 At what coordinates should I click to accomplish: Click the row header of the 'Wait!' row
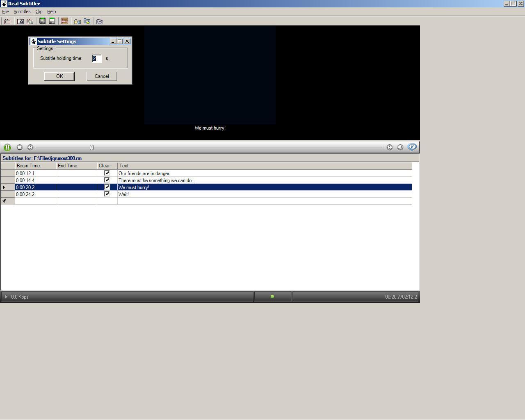click(x=8, y=194)
